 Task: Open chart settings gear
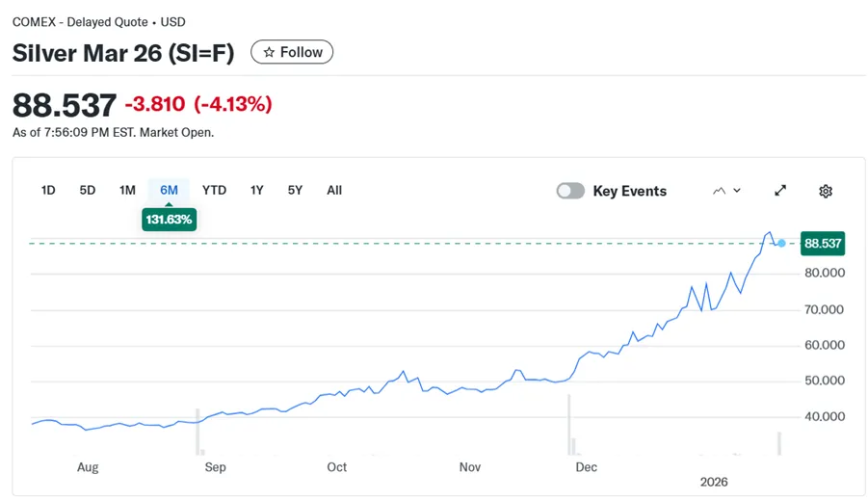coord(826,191)
